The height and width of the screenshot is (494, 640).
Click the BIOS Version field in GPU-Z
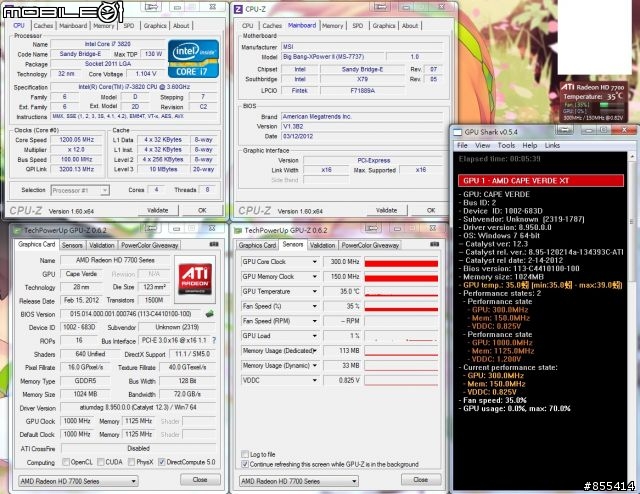click(x=132, y=314)
